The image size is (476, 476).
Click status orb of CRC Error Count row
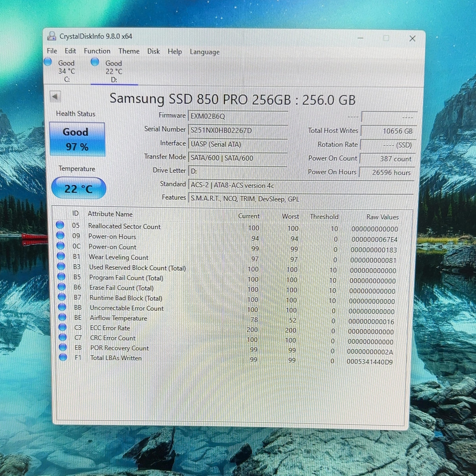pos(63,337)
